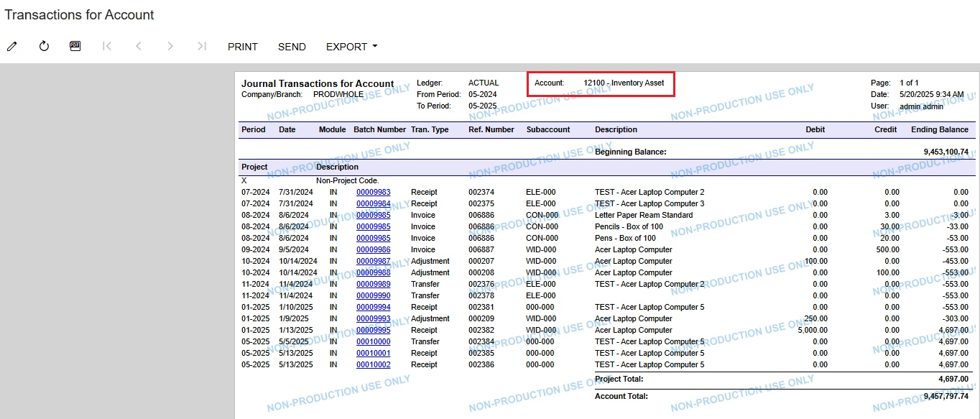Click the date 9/5/2024

(x=294, y=249)
